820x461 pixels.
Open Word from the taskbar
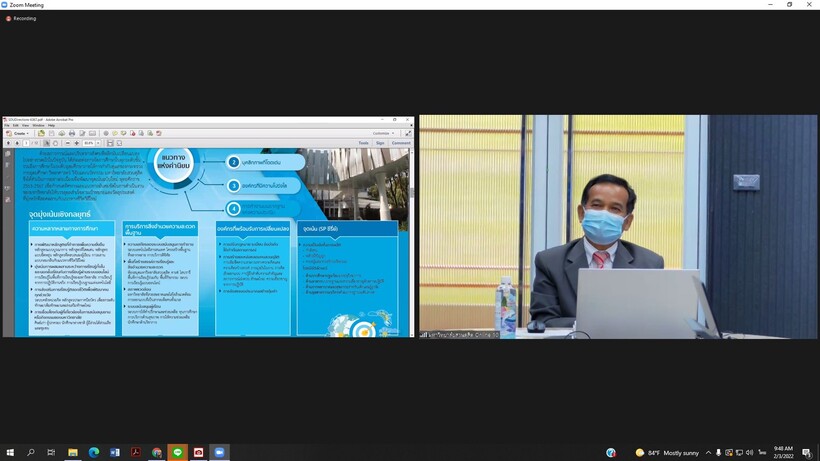[114, 453]
